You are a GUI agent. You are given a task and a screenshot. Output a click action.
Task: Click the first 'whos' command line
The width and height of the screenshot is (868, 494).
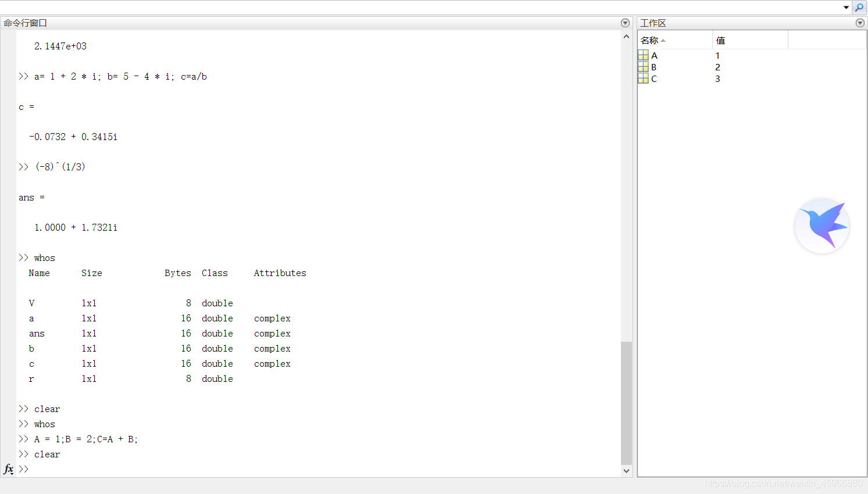tap(45, 258)
